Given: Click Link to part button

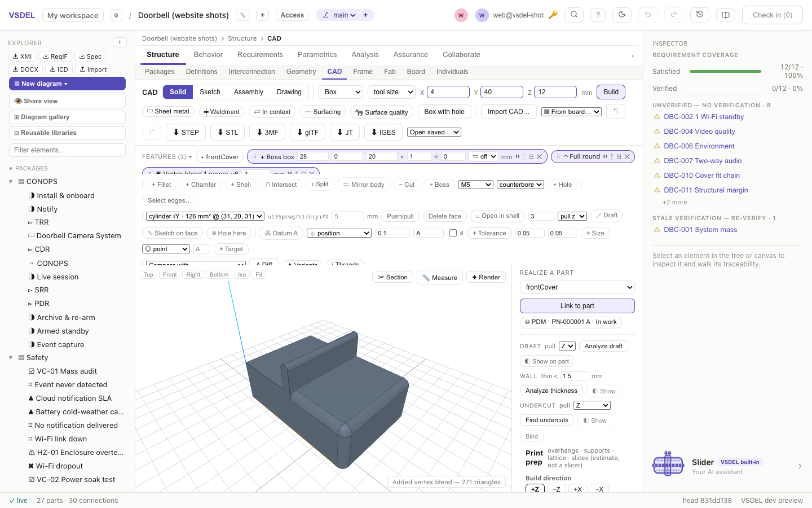Looking at the screenshot, I should click(577, 306).
